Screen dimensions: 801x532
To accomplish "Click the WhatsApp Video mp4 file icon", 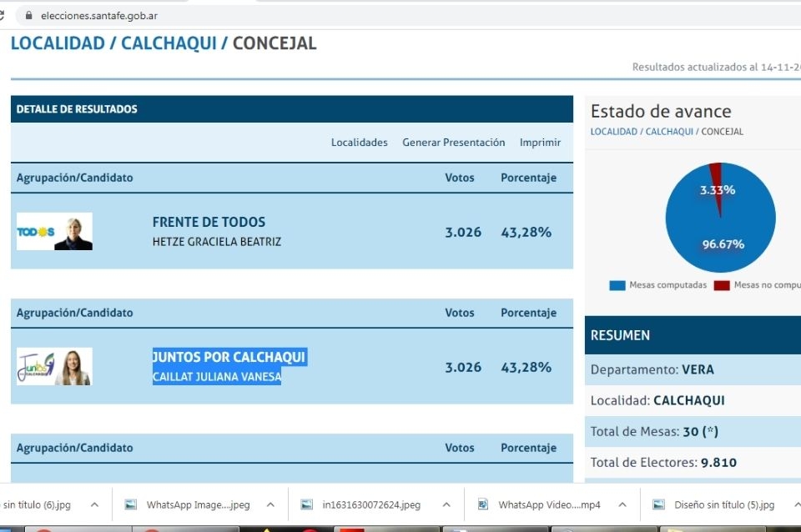I will pos(482,504).
